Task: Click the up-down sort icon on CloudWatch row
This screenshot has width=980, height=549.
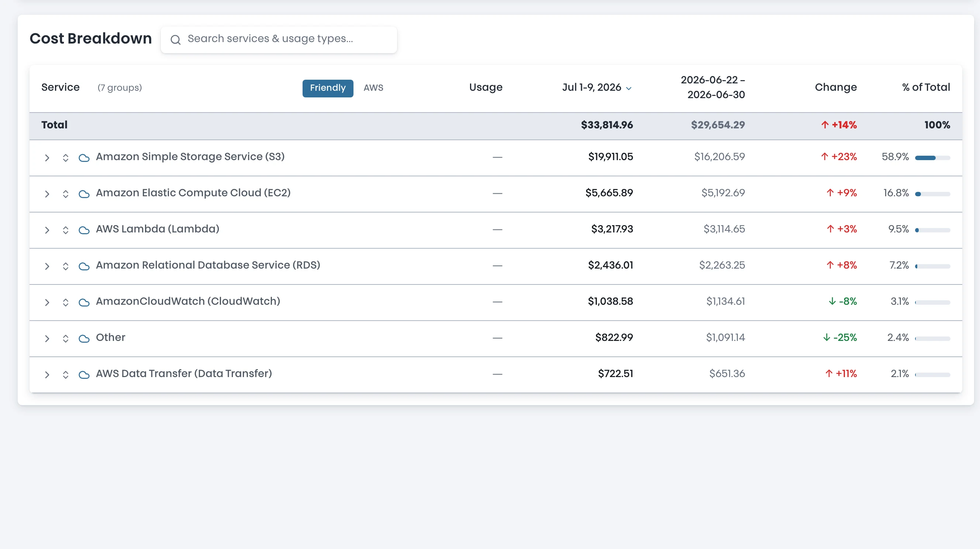Action: click(x=65, y=303)
